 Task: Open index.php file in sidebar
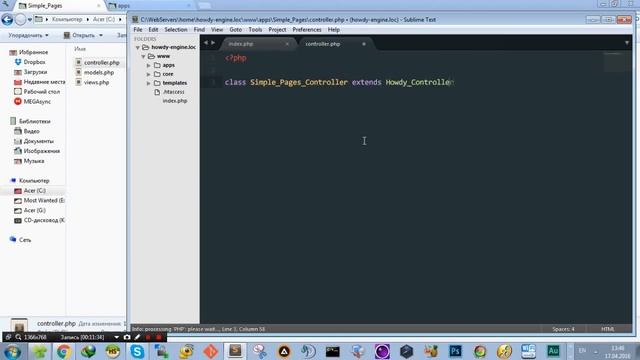(x=175, y=101)
